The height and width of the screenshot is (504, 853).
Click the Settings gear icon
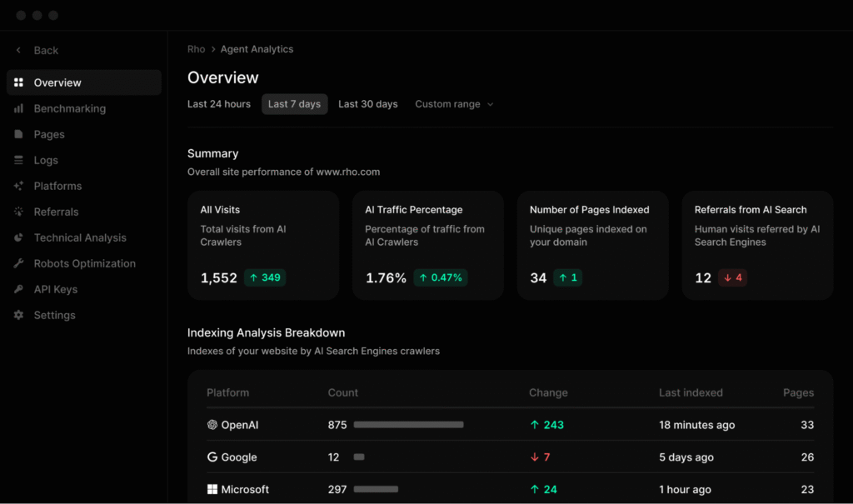coord(18,315)
